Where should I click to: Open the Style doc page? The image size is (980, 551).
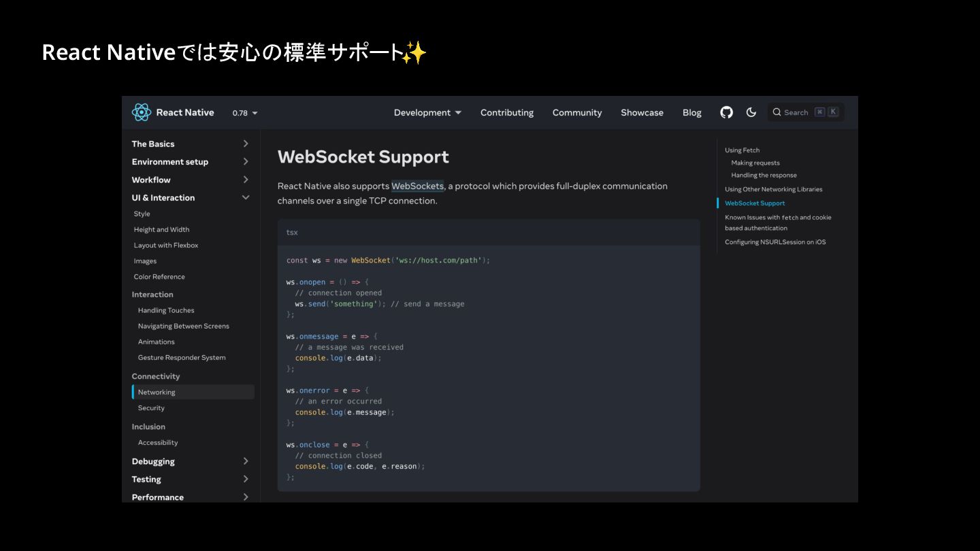pos(142,214)
